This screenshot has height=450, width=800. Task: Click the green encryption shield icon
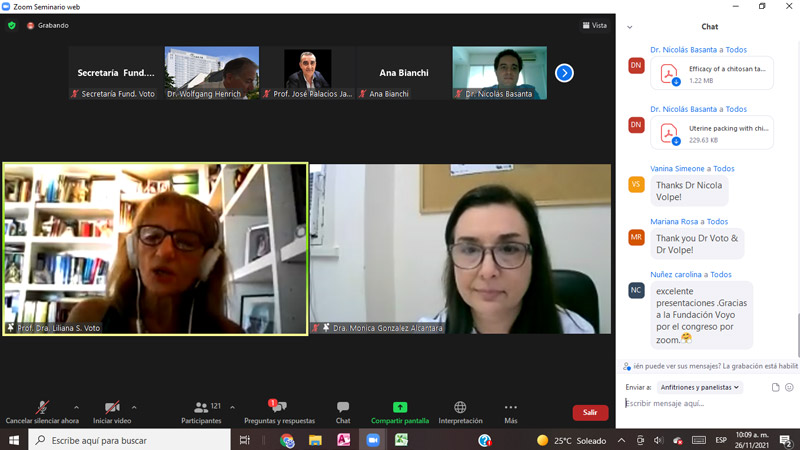(x=12, y=26)
